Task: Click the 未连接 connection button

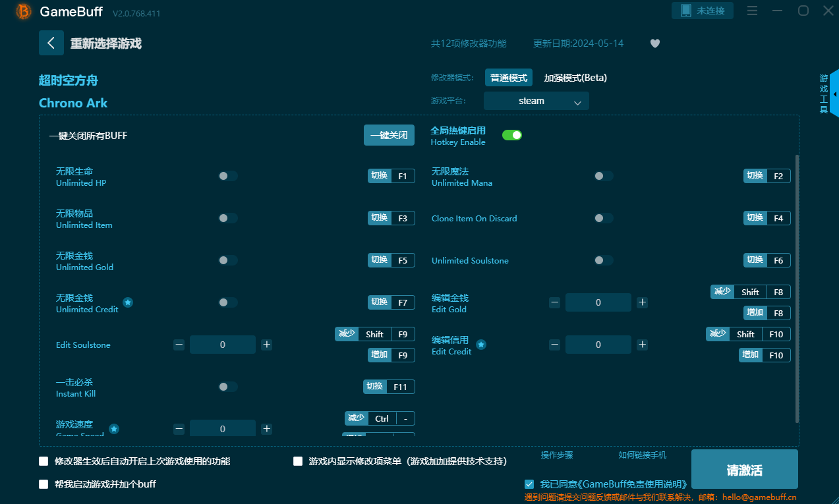Action: coord(703,11)
